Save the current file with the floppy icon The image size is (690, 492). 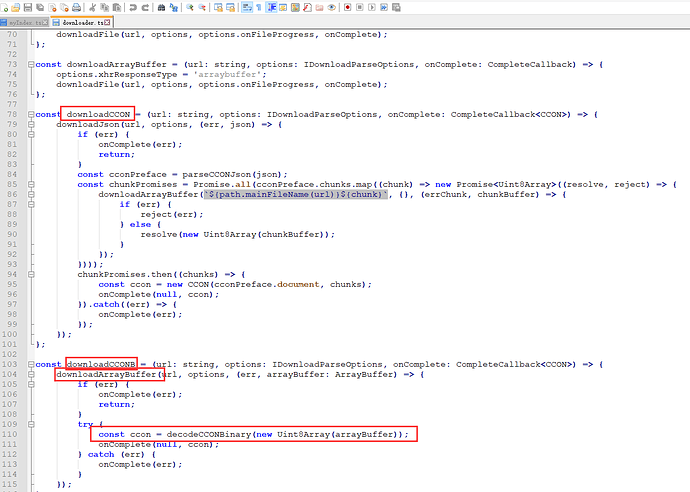pyautogui.click(x=28, y=7)
